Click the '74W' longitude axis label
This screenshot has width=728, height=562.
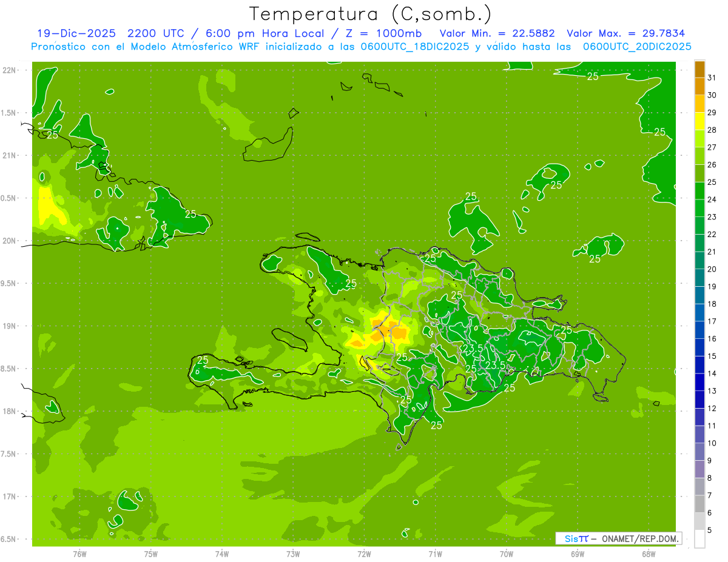[221, 554]
